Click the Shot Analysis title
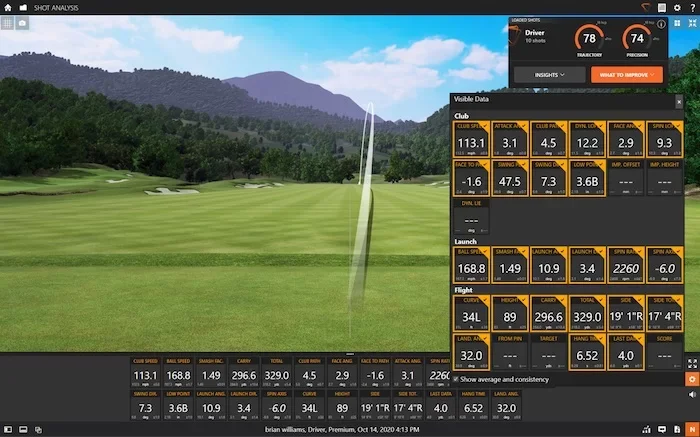 pyautogui.click(x=56, y=8)
